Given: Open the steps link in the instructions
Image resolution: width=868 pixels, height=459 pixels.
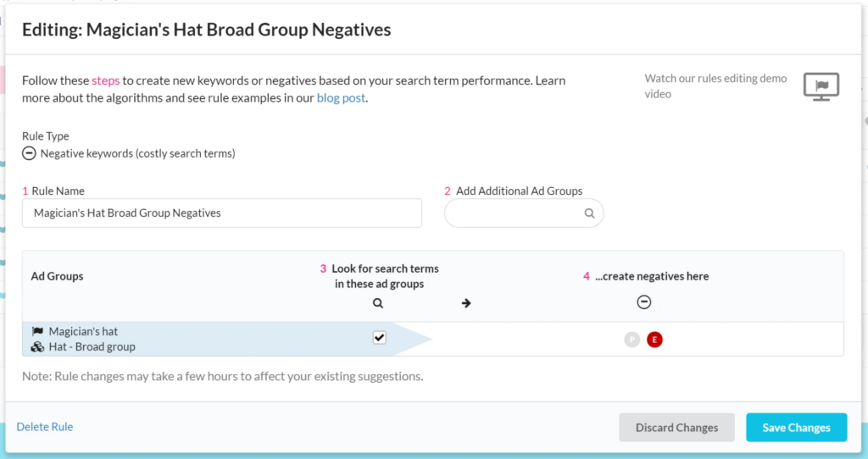Looking at the screenshot, I should pos(105,80).
